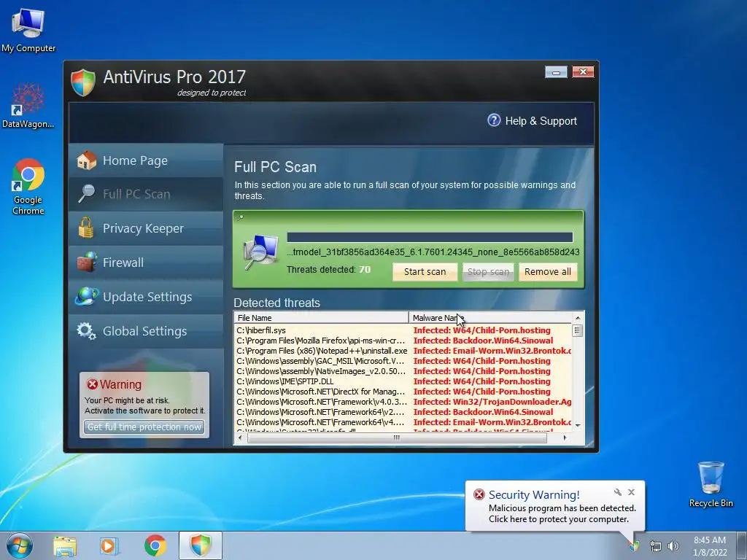
Task: Click the magnifier icon beside Full PC Scan
Action: click(86, 194)
